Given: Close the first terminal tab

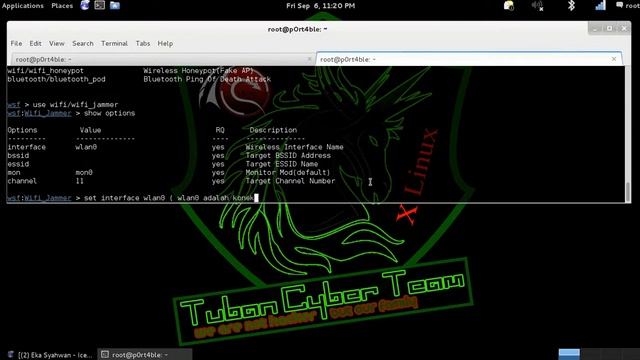Looking at the screenshot, I should tap(309, 60).
